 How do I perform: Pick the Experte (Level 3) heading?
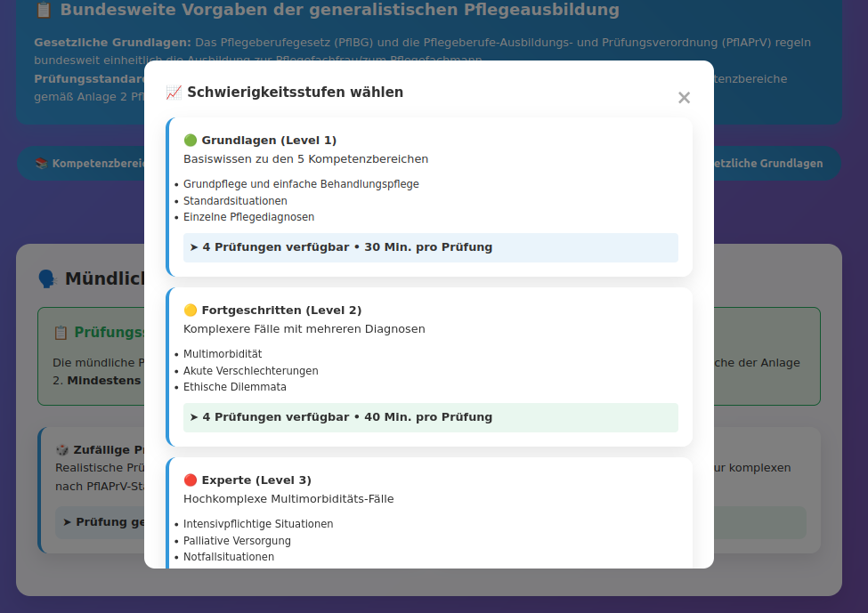[x=256, y=480]
